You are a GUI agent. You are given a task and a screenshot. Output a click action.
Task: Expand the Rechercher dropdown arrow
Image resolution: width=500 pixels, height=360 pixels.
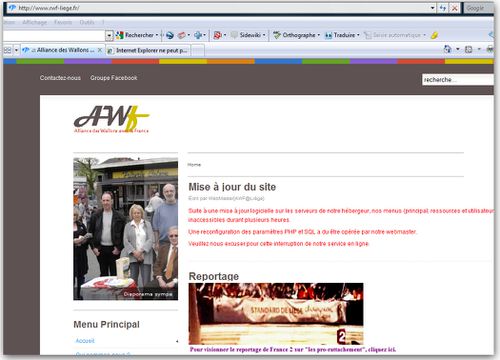click(x=157, y=35)
